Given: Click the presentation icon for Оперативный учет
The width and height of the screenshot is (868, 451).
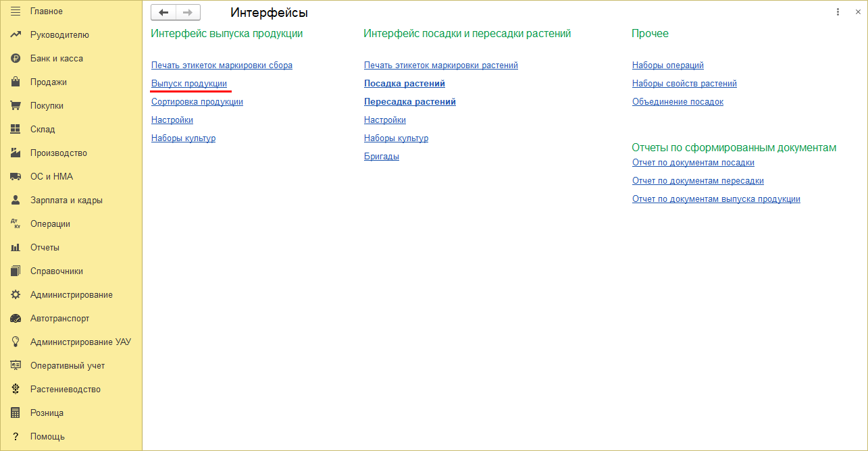Looking at the screenshot, I should (x=16, y=366).
